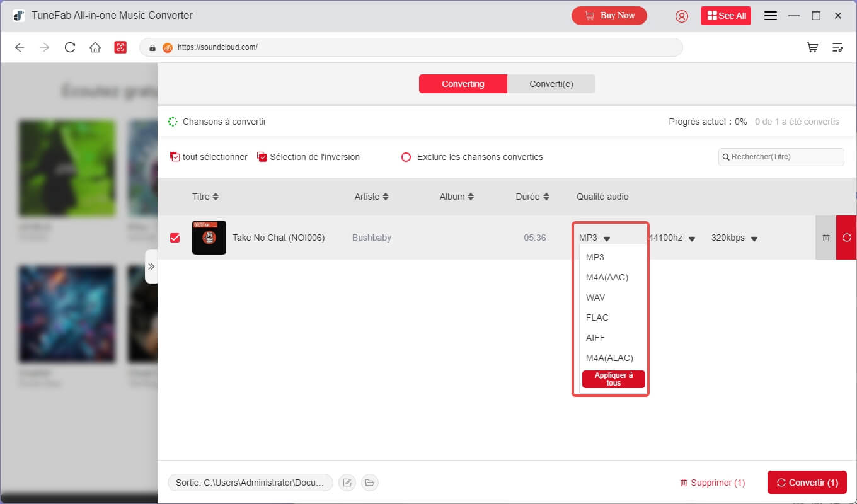
Task: Click the Chansons à convertir label
Action: 224,122
